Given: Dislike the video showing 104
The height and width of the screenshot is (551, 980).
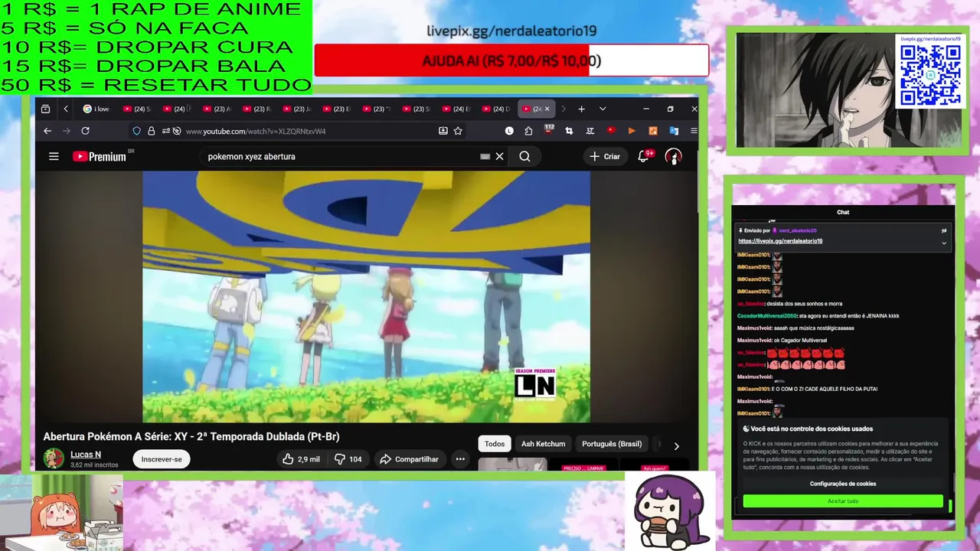Looking at the screenshot, I should pos(348,459).
